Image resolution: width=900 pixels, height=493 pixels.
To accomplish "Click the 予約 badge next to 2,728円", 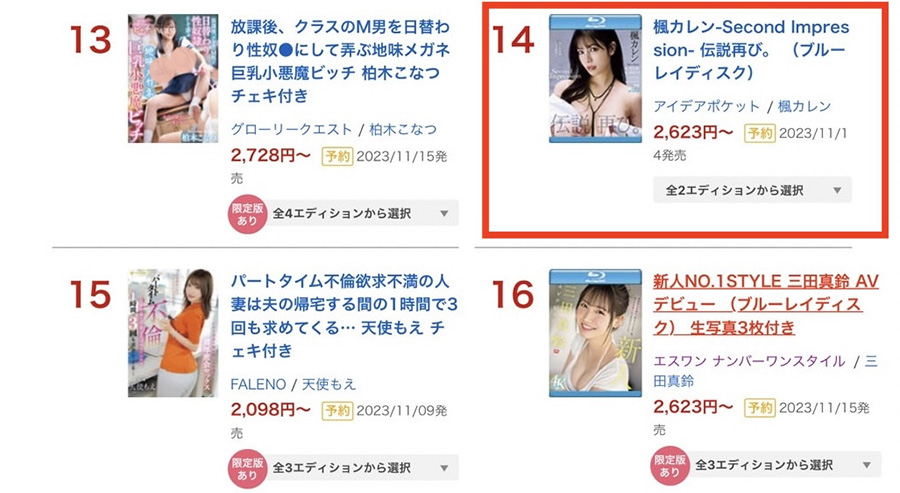I will (337, 156).
